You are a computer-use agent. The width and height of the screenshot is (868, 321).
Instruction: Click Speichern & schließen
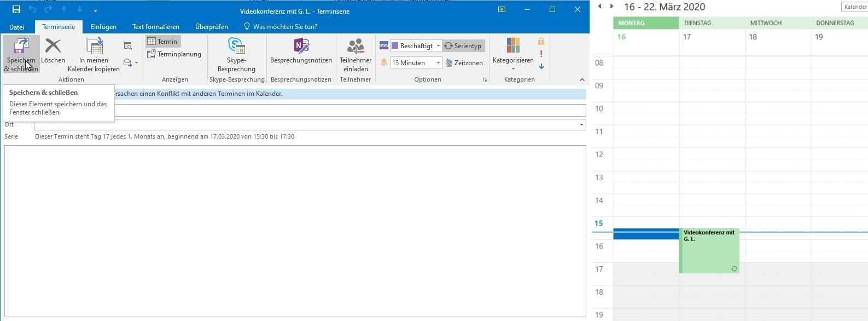click(x=21, y=54)
